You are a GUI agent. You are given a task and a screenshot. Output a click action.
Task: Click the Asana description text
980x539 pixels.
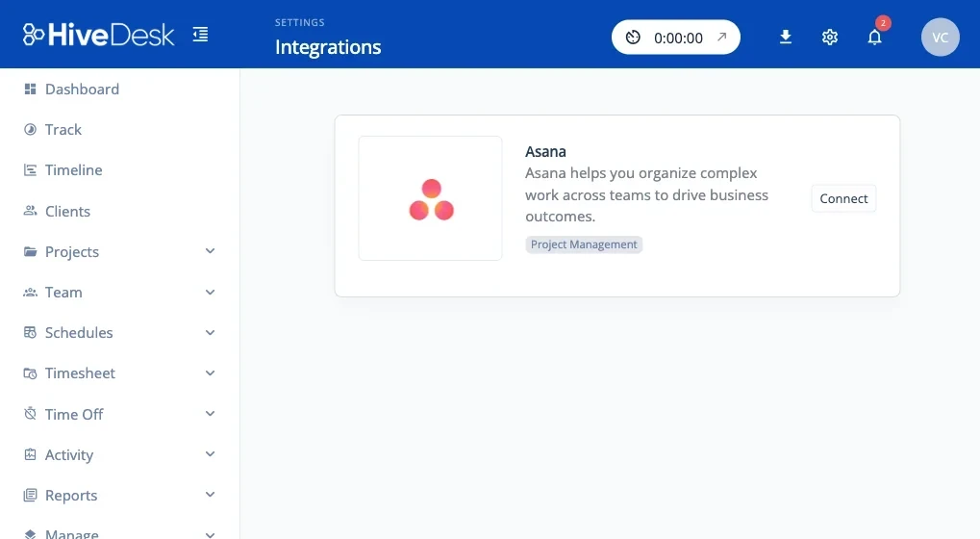tap(647, 194)
